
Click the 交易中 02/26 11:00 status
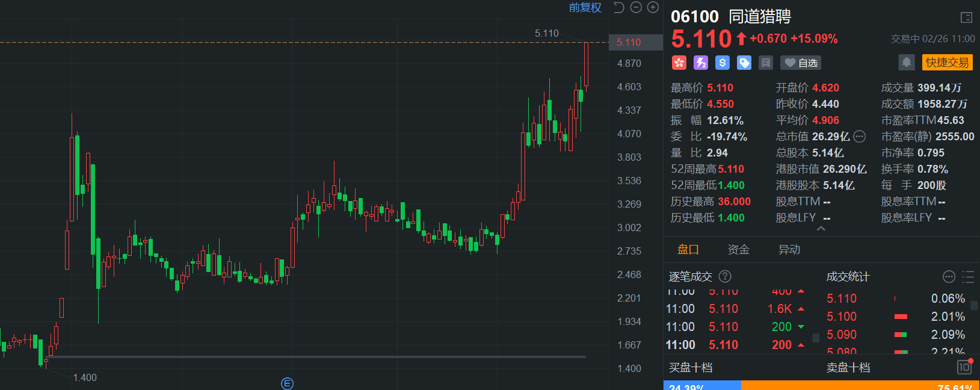pos(932,39)
